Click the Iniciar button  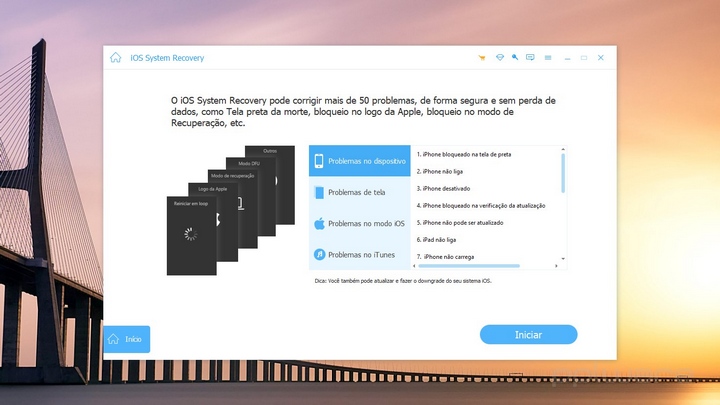[x=529, y=335]
